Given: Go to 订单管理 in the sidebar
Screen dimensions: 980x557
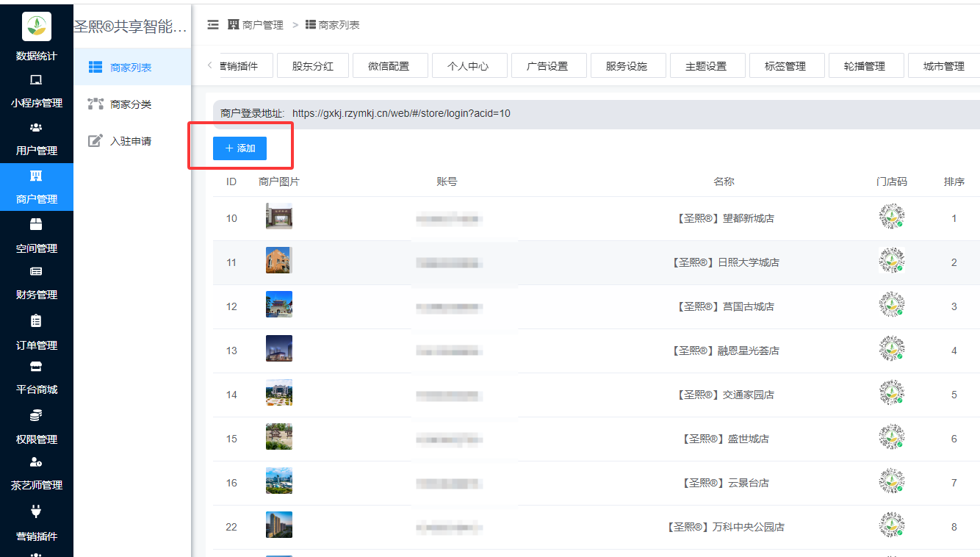Looking at the screenshot, I should coord(37,333).
